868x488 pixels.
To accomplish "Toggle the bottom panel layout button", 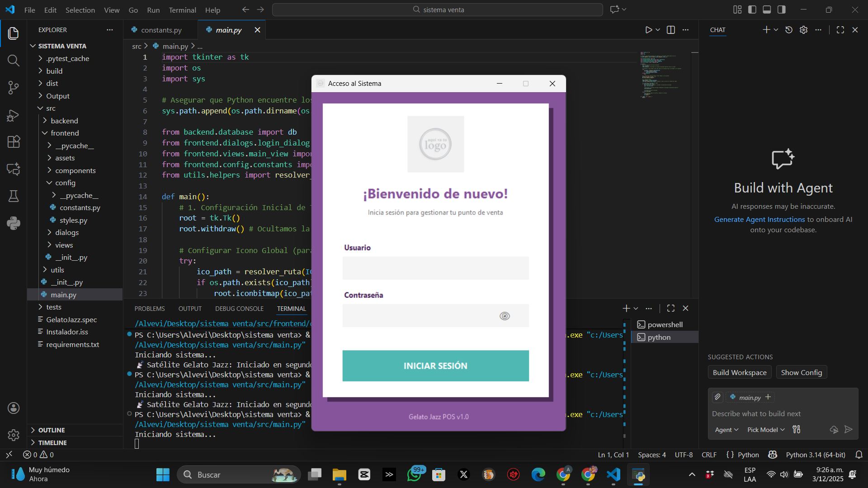I will click(767, 9).
